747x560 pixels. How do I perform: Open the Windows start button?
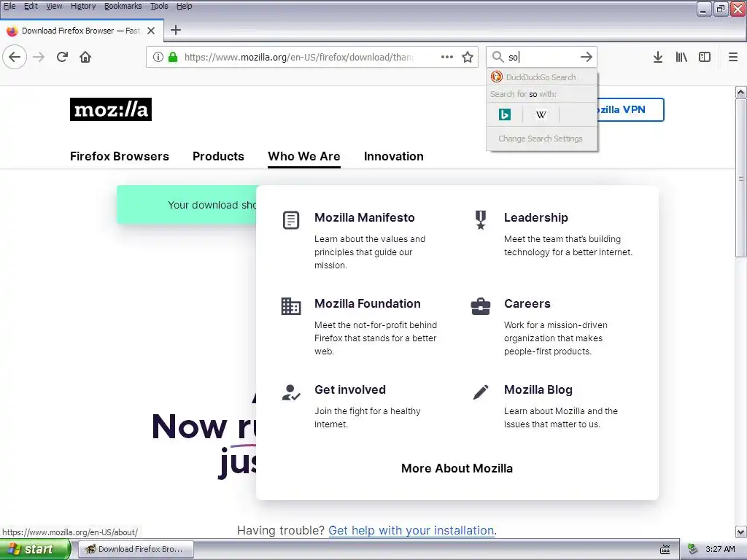coord(34,549)
